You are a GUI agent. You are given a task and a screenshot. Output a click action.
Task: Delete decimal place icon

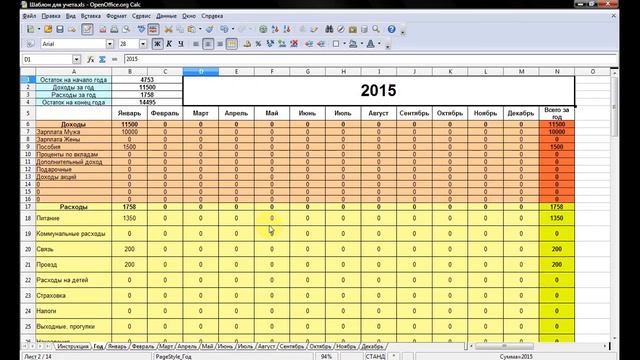tap(294, 44)
